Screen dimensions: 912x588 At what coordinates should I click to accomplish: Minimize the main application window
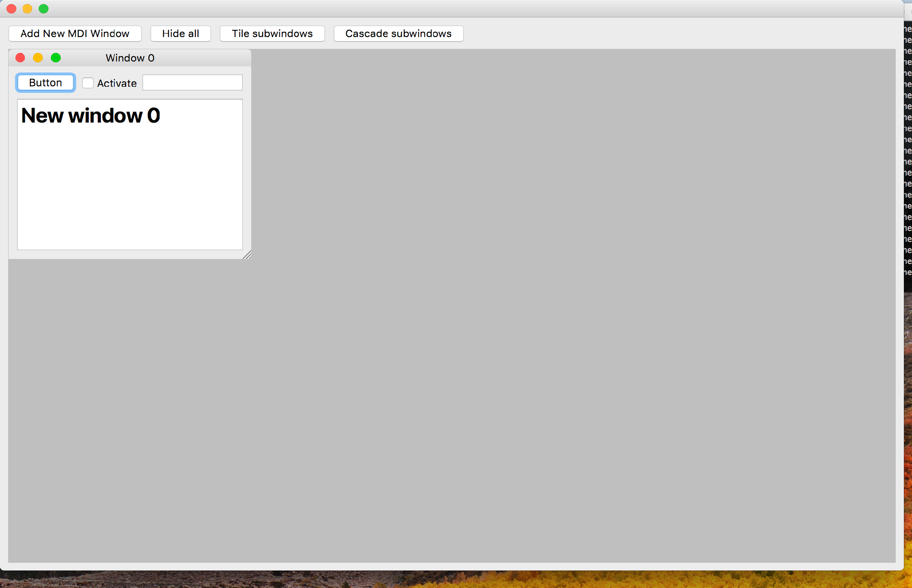[27, 9]
